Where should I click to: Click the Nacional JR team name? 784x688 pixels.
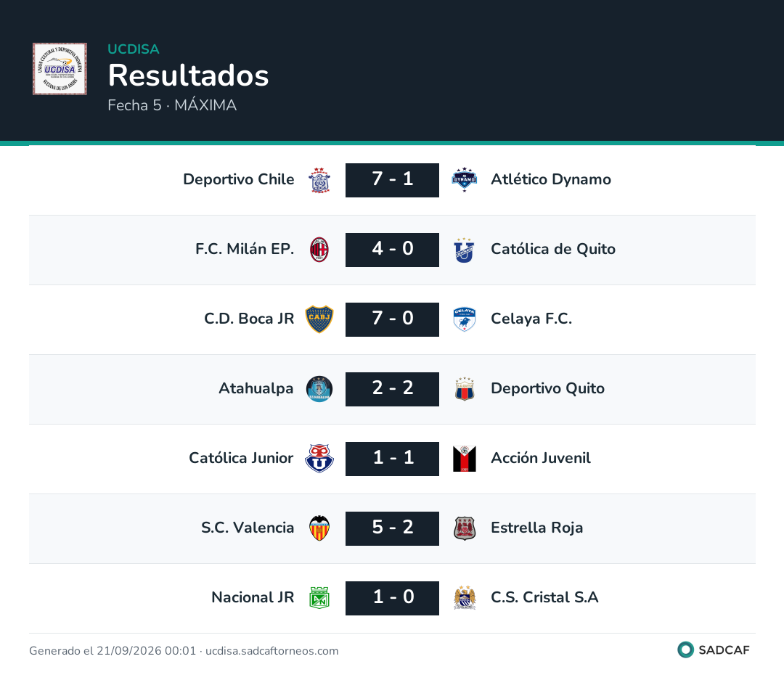(x=253, y=597)
